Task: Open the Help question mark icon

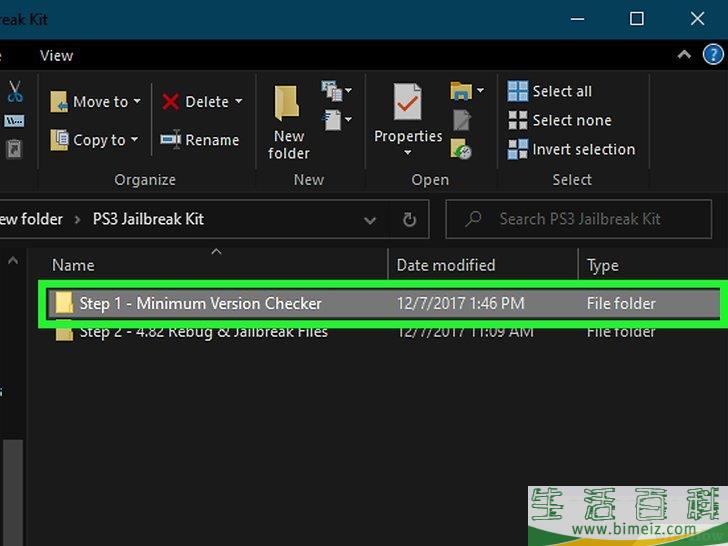Action: point(713,55)
